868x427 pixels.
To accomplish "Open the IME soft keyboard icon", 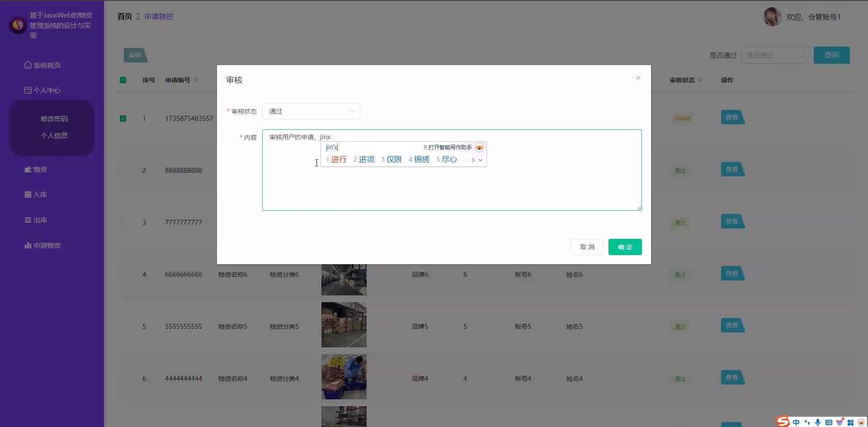I will 829,422.
